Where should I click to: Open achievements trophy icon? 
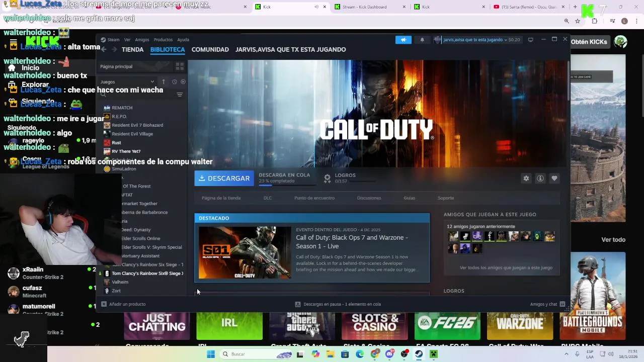tap(327, 178)
